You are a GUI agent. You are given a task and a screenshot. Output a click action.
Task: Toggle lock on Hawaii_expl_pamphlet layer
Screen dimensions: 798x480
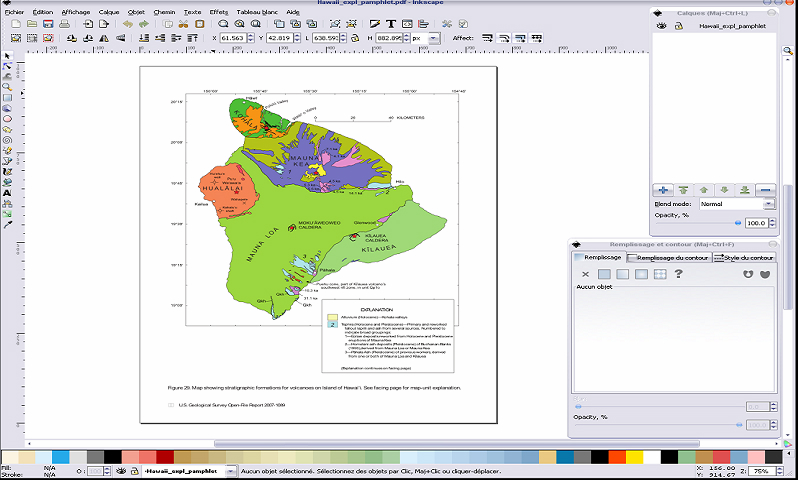tap(677, 26)
